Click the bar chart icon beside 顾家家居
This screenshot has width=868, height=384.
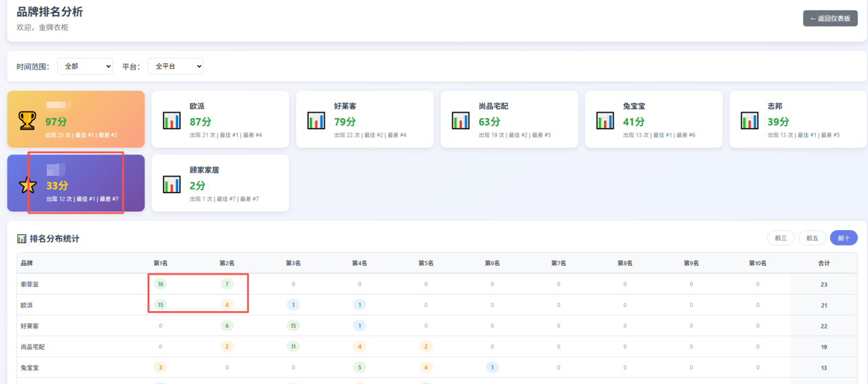(x=171, y=185)
